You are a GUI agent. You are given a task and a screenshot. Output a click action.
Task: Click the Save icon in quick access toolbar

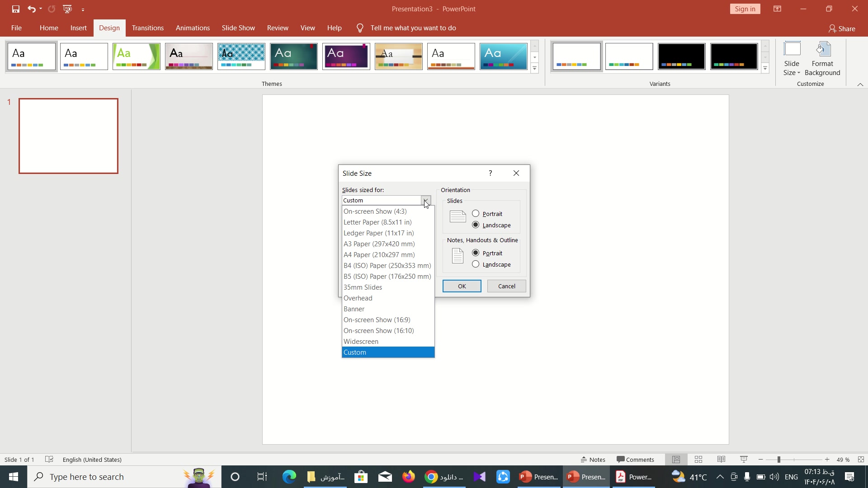(16, 9)
